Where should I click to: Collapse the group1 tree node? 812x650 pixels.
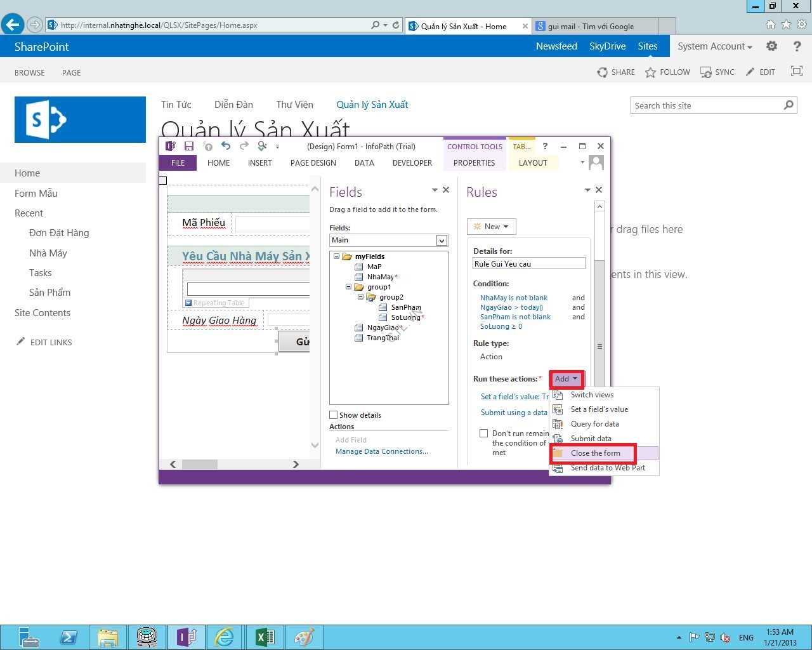(x=348, y=287)
